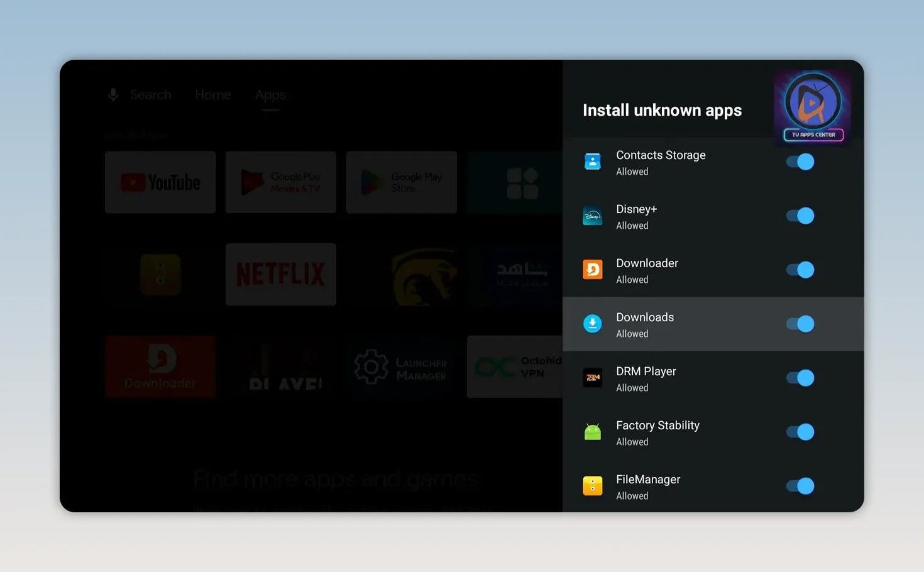Click the DRM Player label text
This screenshot has width=924, height=572.
pyautogui.click(x=646, y=371)
